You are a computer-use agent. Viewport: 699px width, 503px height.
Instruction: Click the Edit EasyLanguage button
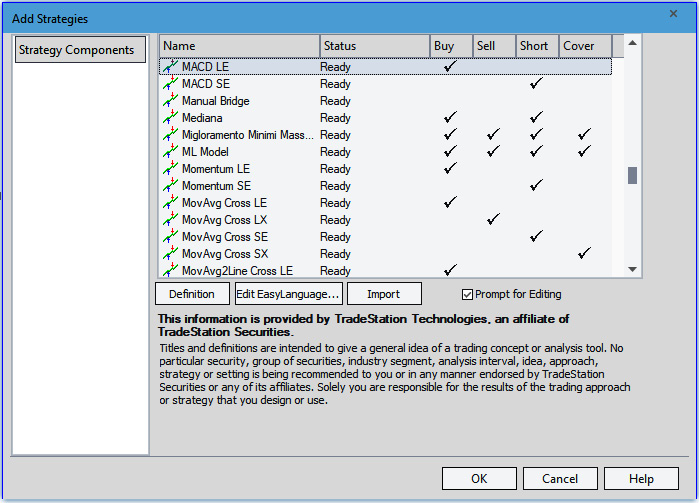pyautogui.click(x=288, y=294)
